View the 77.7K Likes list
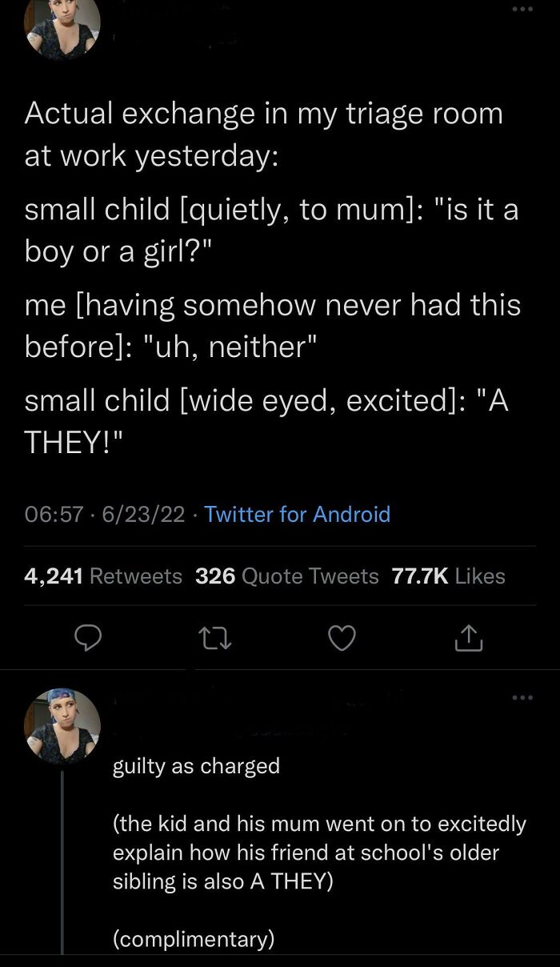This screenshot has width=560, height=967. (x=449, y=576)
